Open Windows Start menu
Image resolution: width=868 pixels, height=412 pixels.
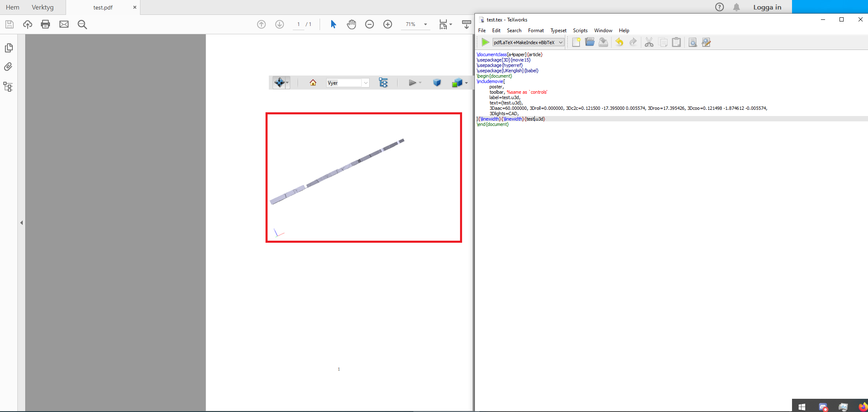click(802, 407)
